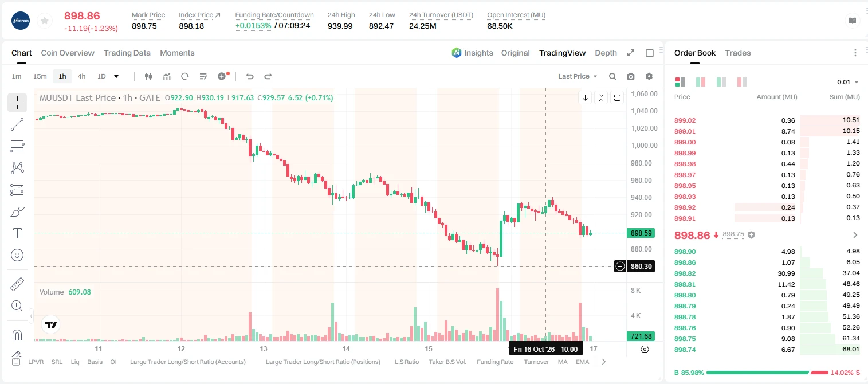Expand the indicator list with right chevron

pyautogui.click(x=603, y=362)
